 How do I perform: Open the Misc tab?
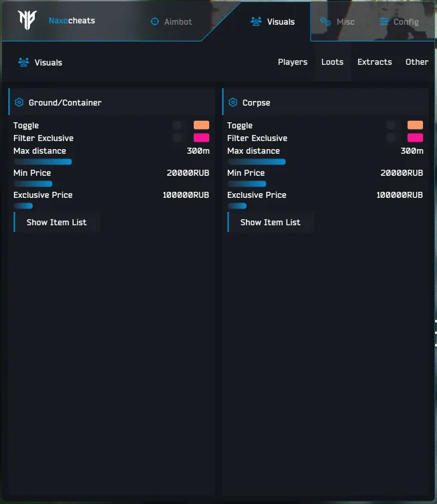337,21
